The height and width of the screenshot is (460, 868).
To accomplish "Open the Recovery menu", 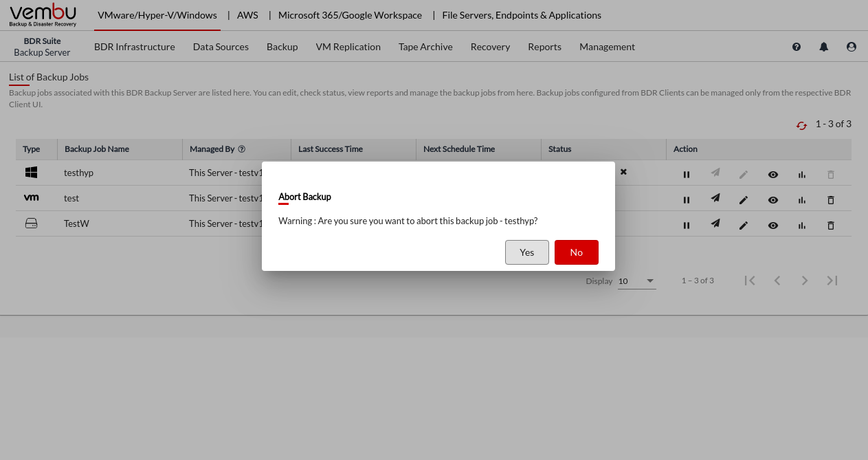I will 490,47.
